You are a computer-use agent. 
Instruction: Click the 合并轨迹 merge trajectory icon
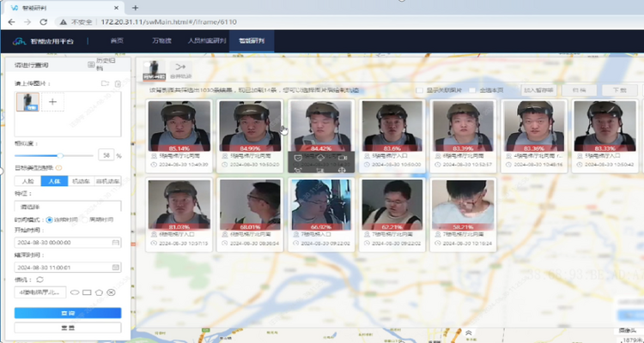tap(180, 69)
